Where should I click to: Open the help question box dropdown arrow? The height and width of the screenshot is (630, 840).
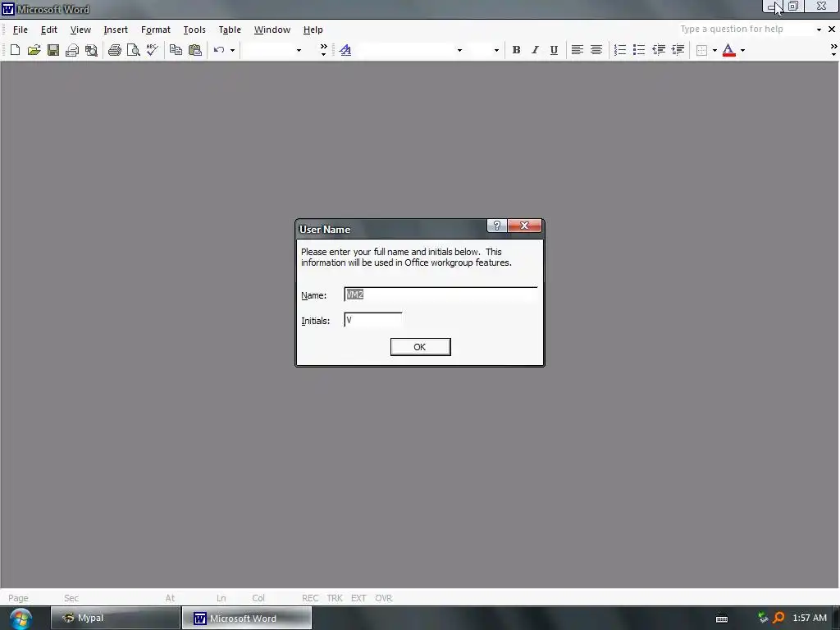pyautogui.click(x=819, y=30)
